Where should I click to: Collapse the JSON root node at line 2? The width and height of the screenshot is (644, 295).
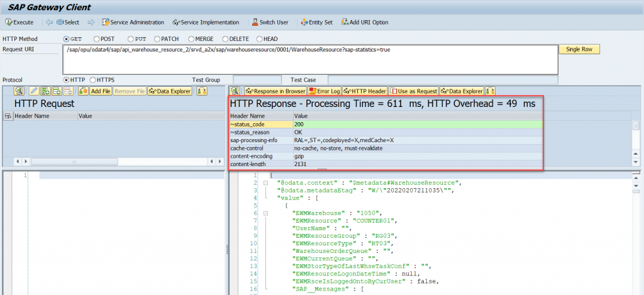tap(266, 183)
